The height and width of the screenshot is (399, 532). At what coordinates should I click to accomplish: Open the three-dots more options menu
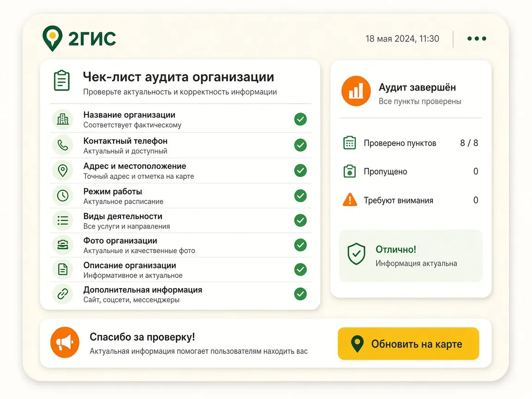(x=477, y=39)
